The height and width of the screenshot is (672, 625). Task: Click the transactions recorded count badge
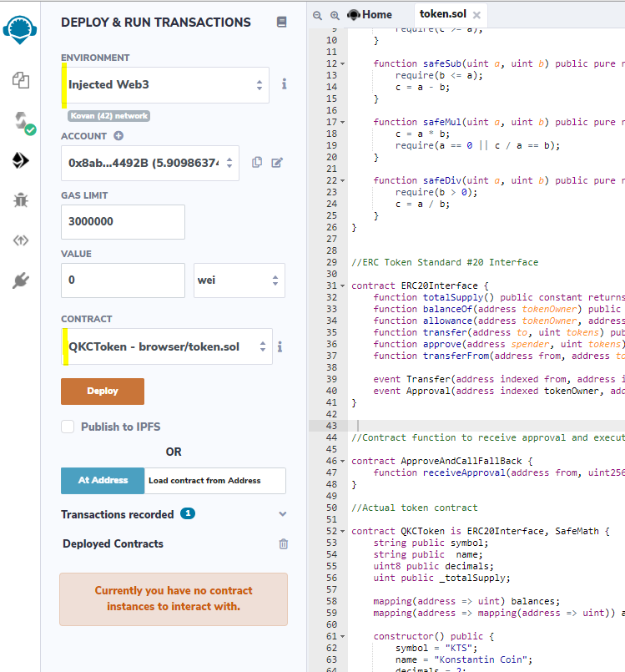188,513
